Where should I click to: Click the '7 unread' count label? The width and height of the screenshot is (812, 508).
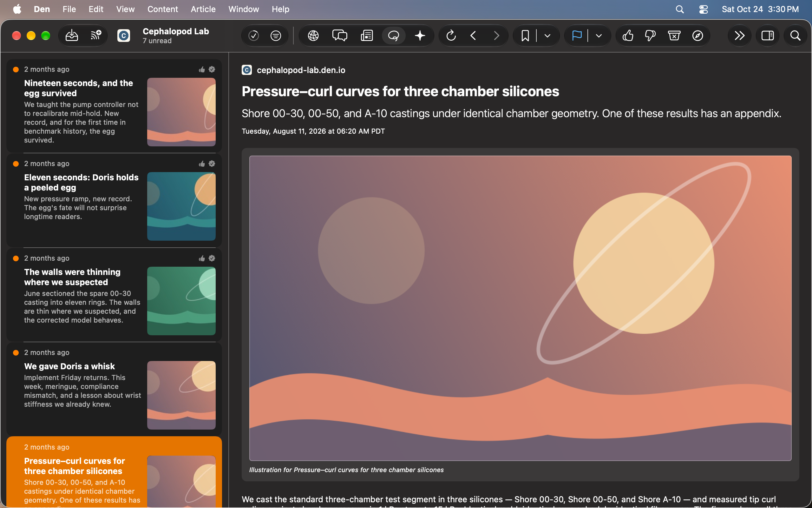click(x=157, y=41)
